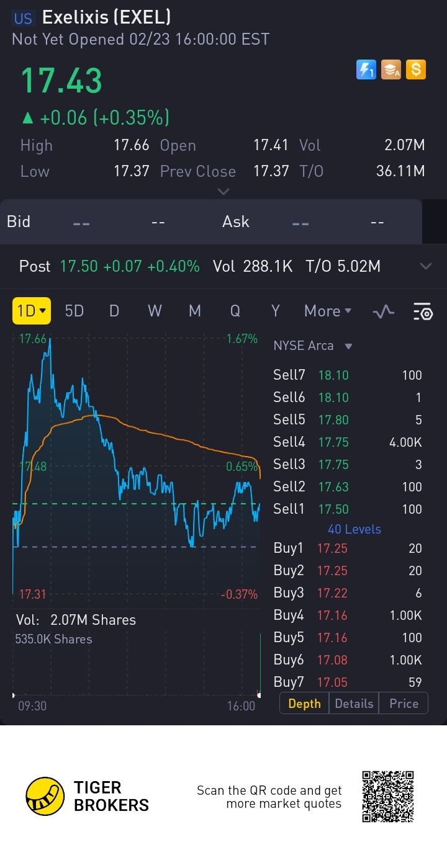Tap the T/O 36.11M value

(400, 172)
